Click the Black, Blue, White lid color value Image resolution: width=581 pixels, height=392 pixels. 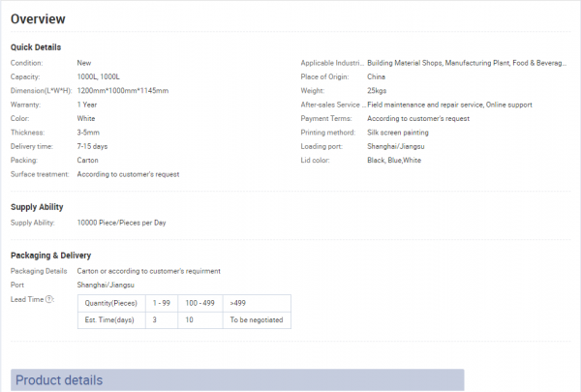[394, 160]
